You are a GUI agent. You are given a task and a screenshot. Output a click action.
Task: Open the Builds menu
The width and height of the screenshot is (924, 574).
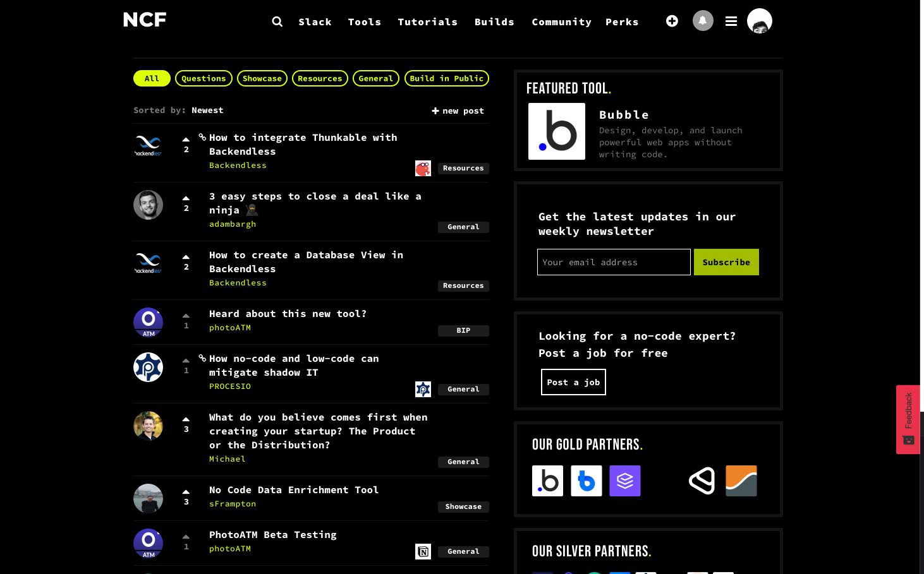(494, 22)
